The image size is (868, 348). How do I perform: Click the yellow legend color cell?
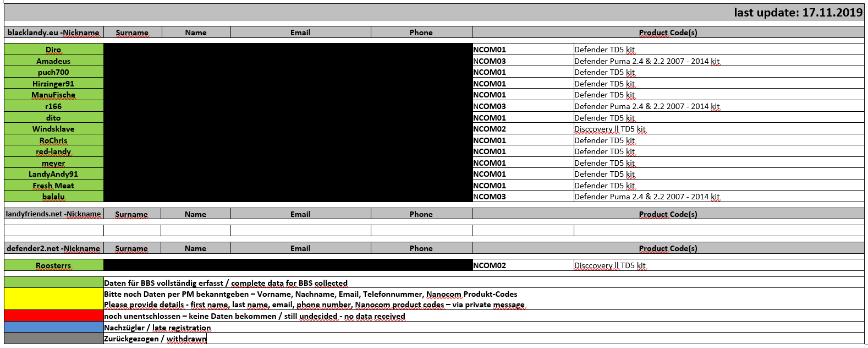pos(53,299)
